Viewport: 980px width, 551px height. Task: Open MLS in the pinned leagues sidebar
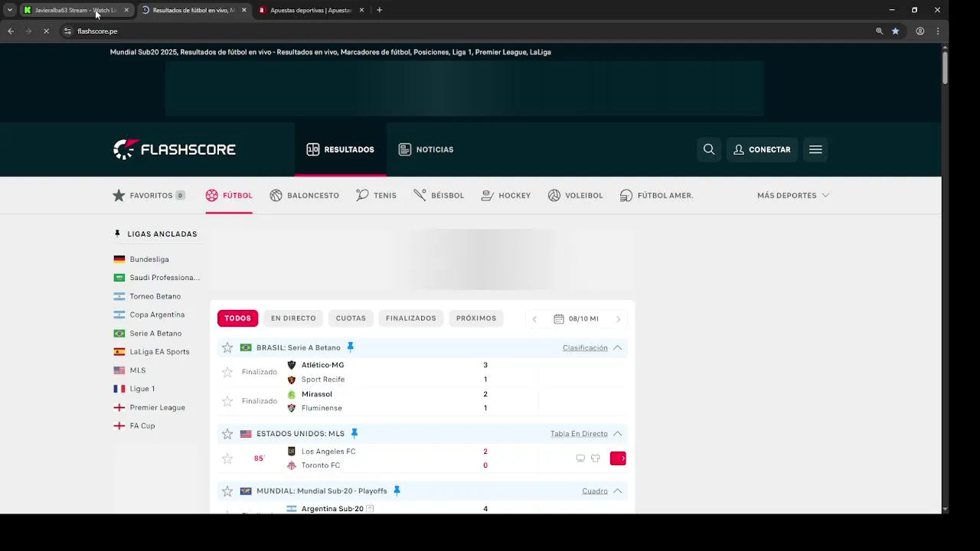point(138,370)
